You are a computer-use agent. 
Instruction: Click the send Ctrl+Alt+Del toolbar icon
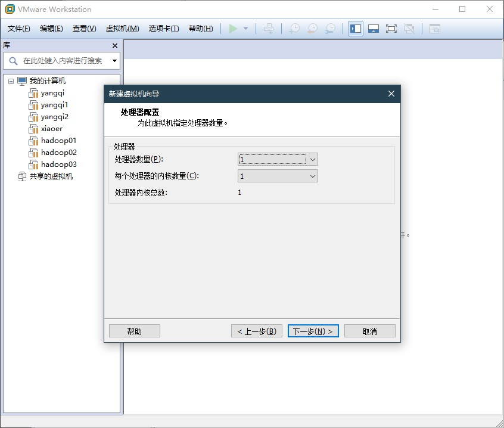coord(269,29)
